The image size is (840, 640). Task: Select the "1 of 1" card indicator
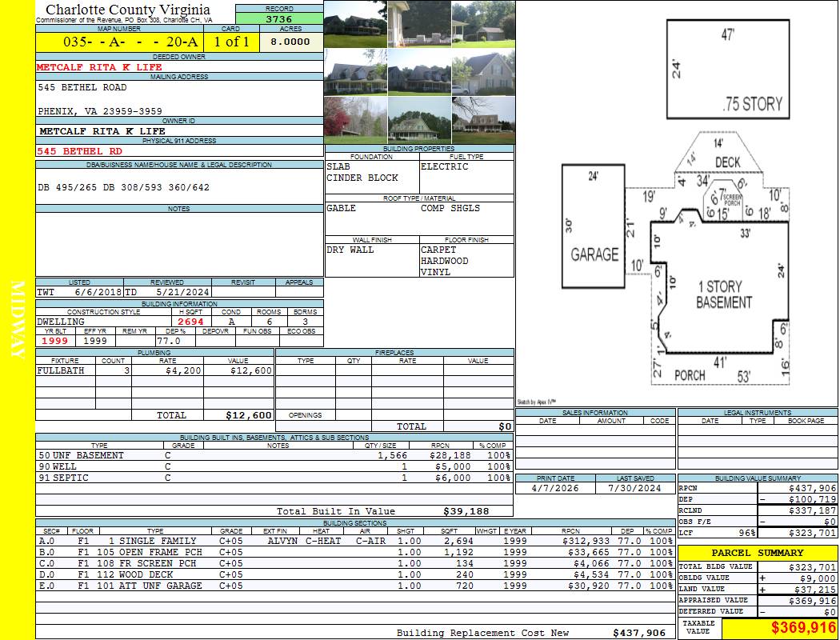(231, 42)
